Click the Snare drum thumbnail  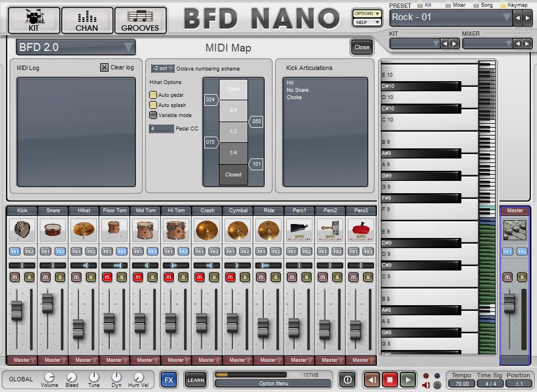tap(53, 230)
